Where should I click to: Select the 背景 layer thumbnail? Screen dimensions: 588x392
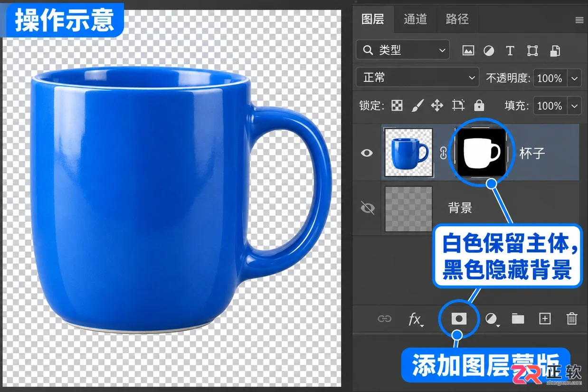(x=408, y=209)
